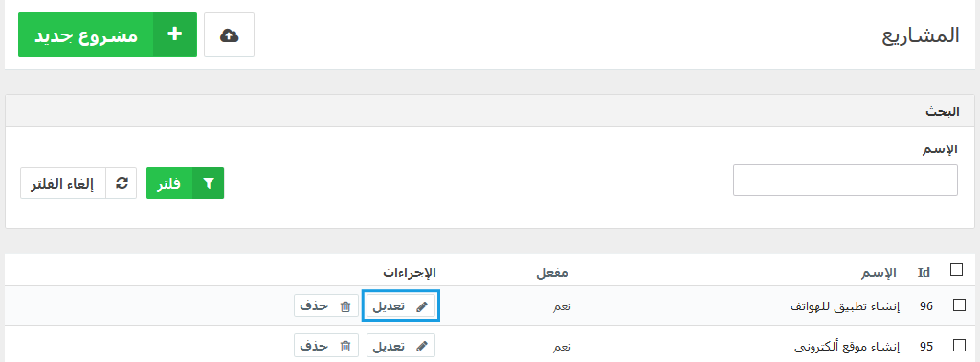The width and height of the screenshot is (980, 362).
Task: Click the plus icon on new project button
Action: click(175, 35)
